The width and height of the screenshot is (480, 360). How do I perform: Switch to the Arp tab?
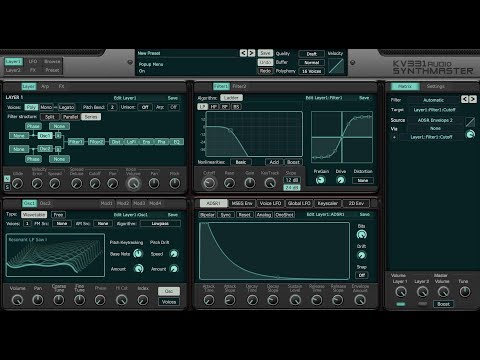point(45,86)
